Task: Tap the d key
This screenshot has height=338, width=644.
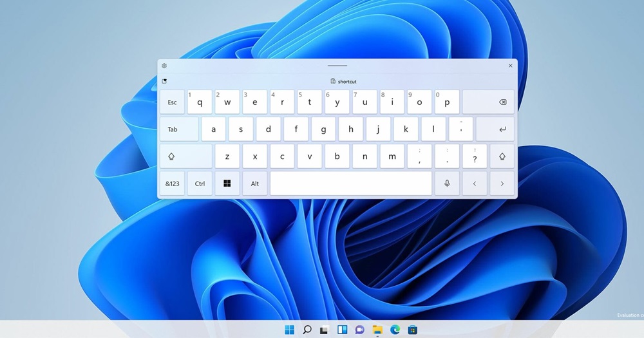Action: click(x=269, y=129)
